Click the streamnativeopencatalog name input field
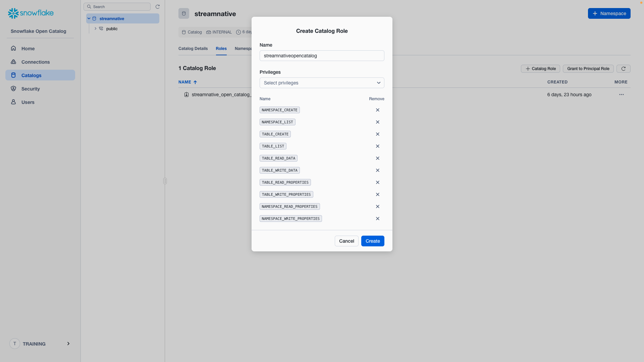 [x=322, y=56]
